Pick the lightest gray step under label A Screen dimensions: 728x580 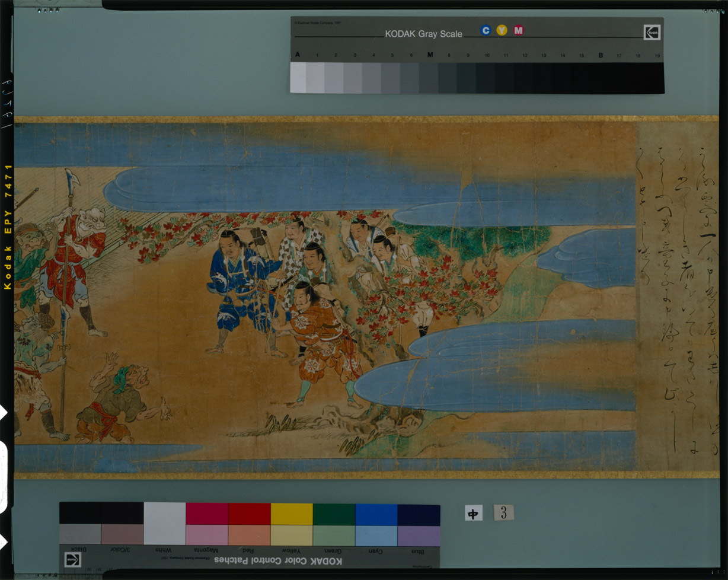click(x=298, y=78)
